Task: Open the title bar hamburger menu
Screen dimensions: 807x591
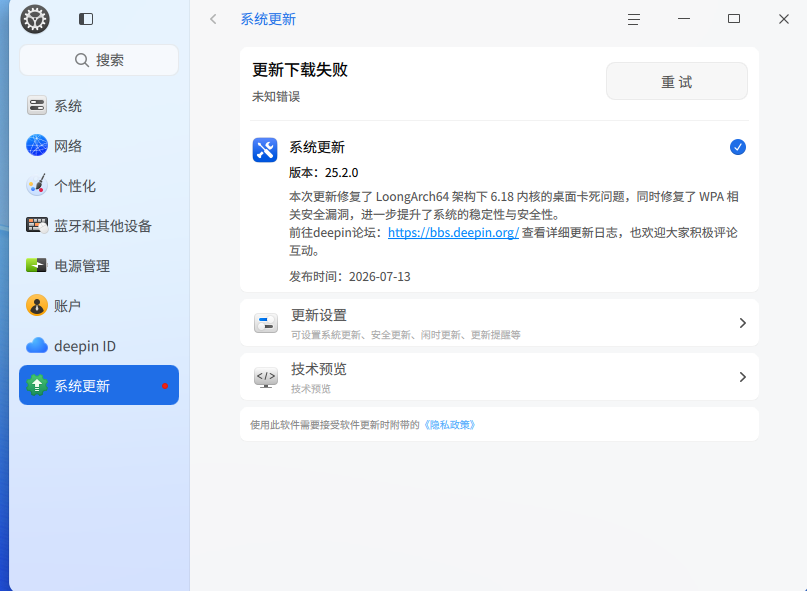Action: coord(634,20)
